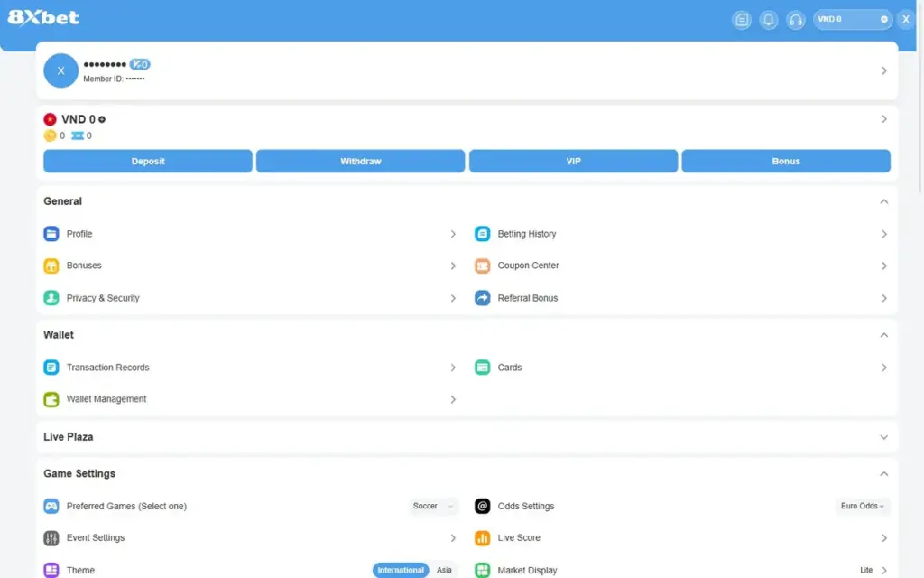The width and height of the screenshot is (924, 578).
Task: Click the Member ID text
Action: tap(114, 79)
